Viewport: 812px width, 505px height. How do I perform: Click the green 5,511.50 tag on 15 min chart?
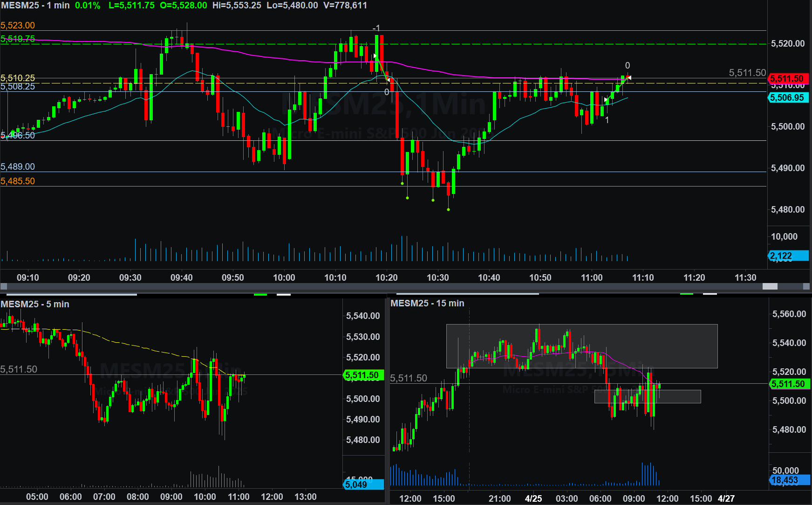tap(789, 384)
